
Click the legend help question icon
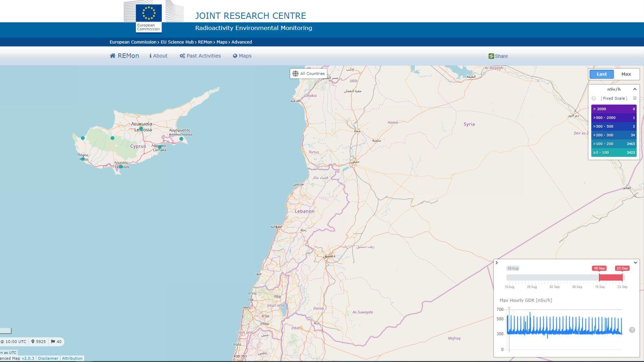[594, 99]
